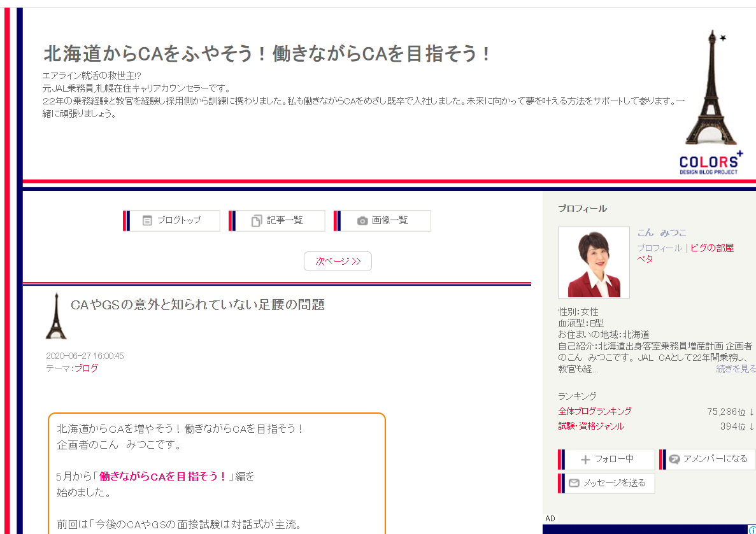Viewport: 756px width, 534px height.
Task: Open the 記事一覧 article list
Action: (x=277, y=221)
